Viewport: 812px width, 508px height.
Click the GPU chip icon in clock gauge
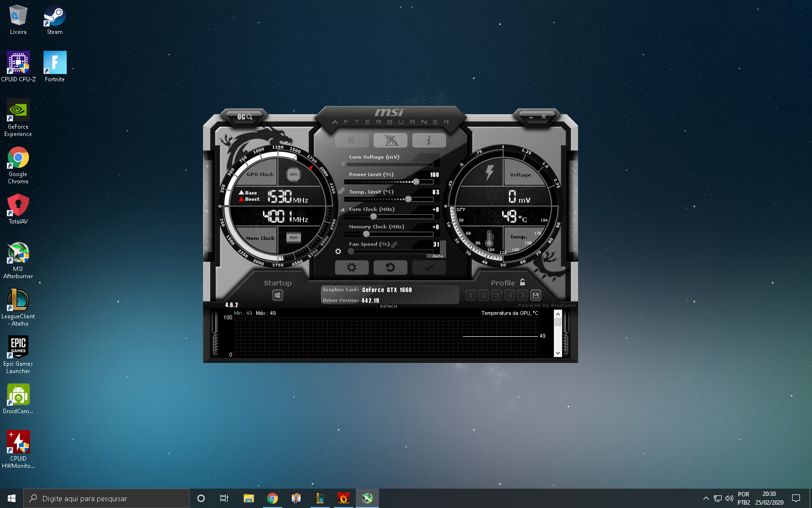tap(293, 174)
